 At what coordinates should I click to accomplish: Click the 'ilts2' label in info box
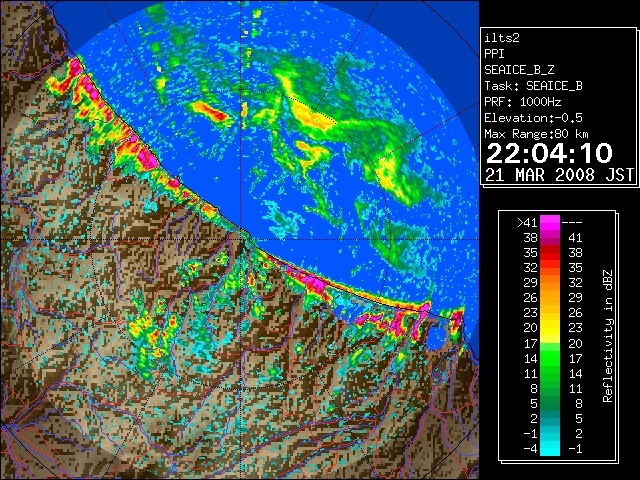502,38
